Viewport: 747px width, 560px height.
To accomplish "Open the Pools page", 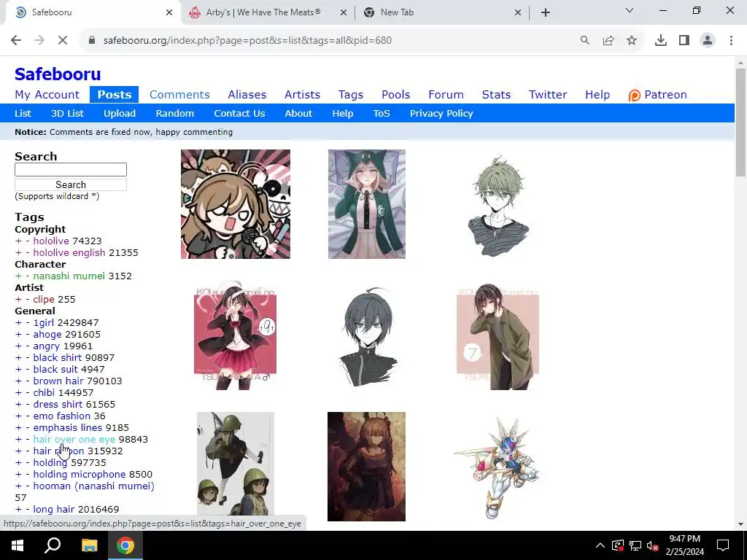I will click(395, 95).
